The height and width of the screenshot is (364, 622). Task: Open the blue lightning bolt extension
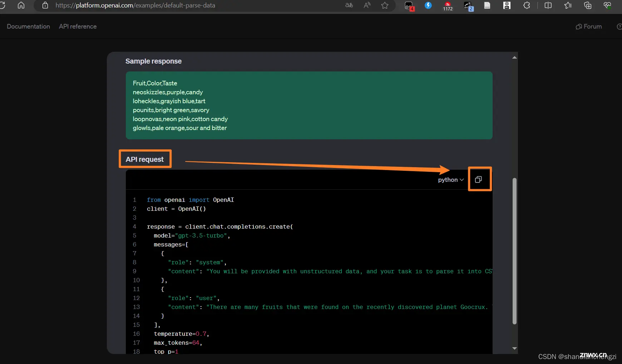tap(428, 5)
